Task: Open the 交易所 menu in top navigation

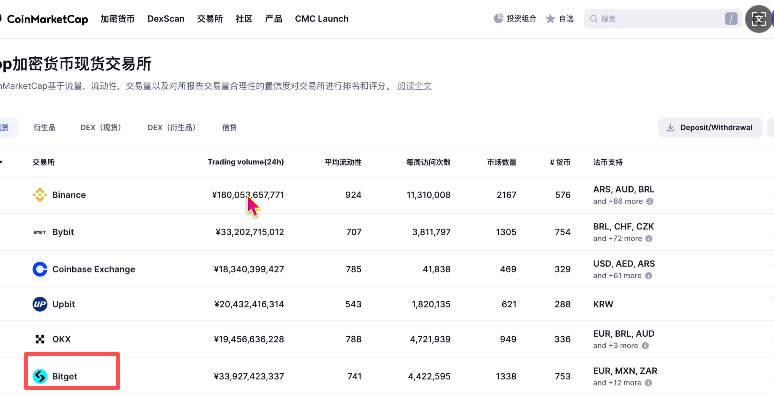Action: [210, 19]
